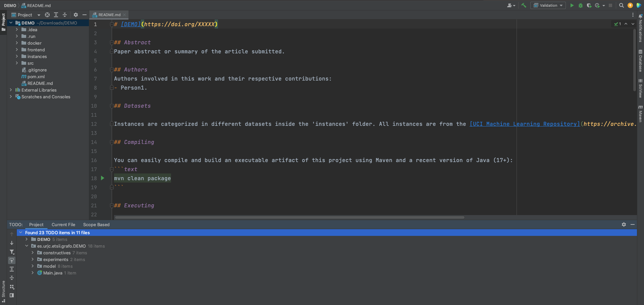The height and width of the screenshot is (305, 644).
Task: Toggle the TODO preview pane icon
Action: click(x=12, y=295)
